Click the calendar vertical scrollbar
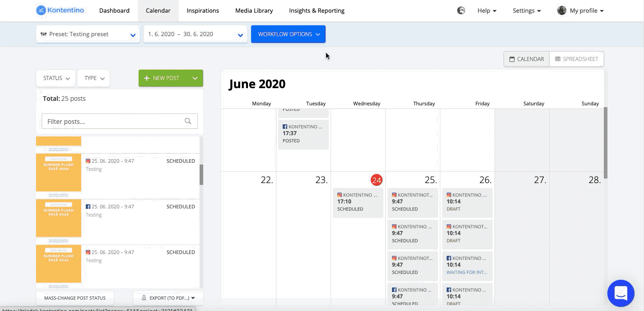Image resolution: width=644 pixels, height=311 pixels. point(606,143)
